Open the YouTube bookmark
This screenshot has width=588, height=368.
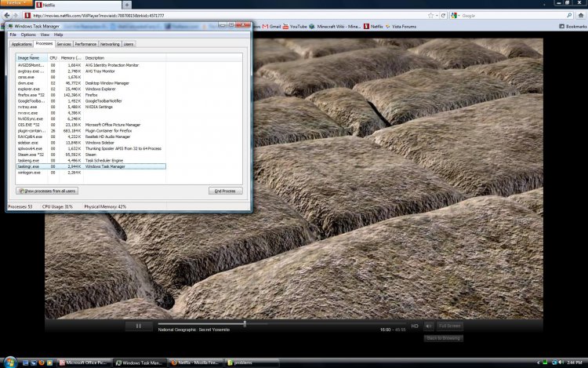(x=295, y=26)
